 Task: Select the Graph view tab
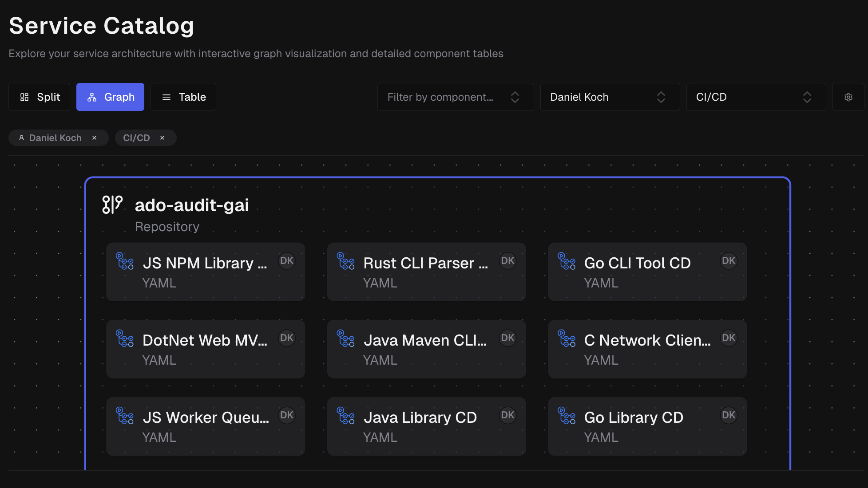click(110, 97)
